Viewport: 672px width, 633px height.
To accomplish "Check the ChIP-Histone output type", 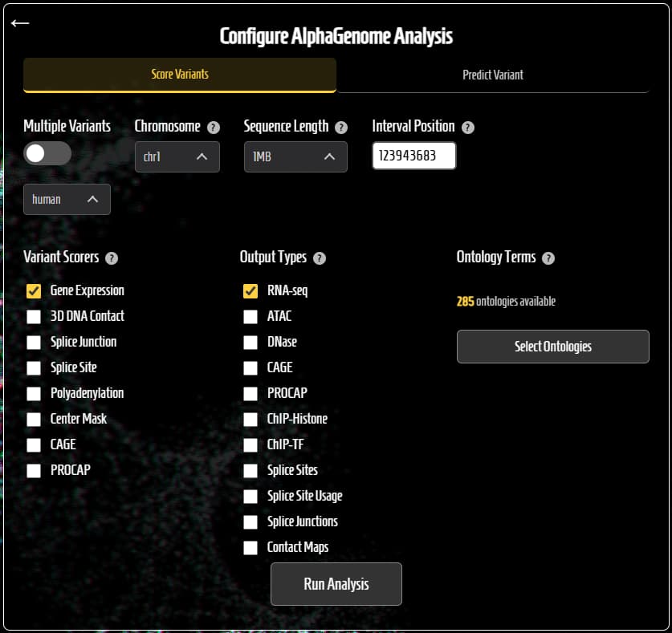I will click(250, 420).
